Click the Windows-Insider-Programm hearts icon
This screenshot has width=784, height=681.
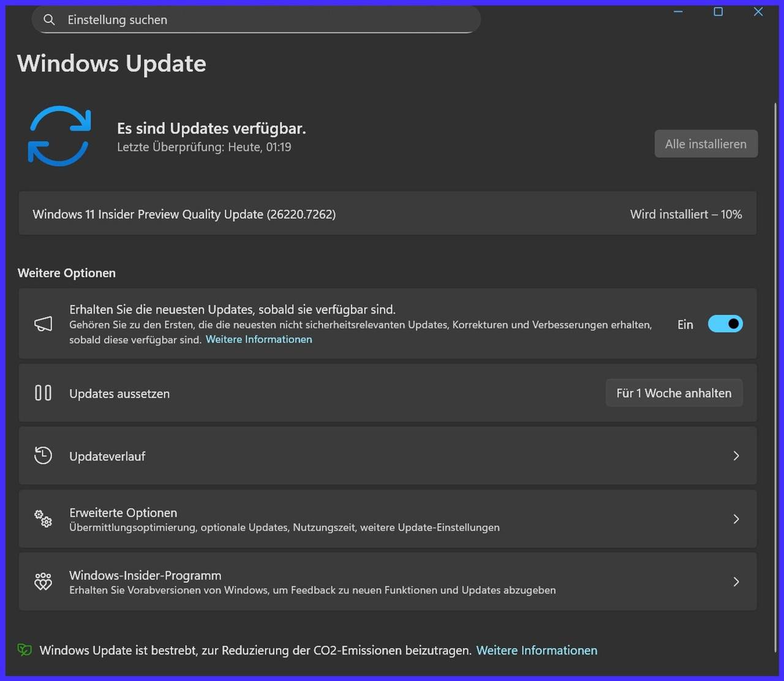pos(43,582)
